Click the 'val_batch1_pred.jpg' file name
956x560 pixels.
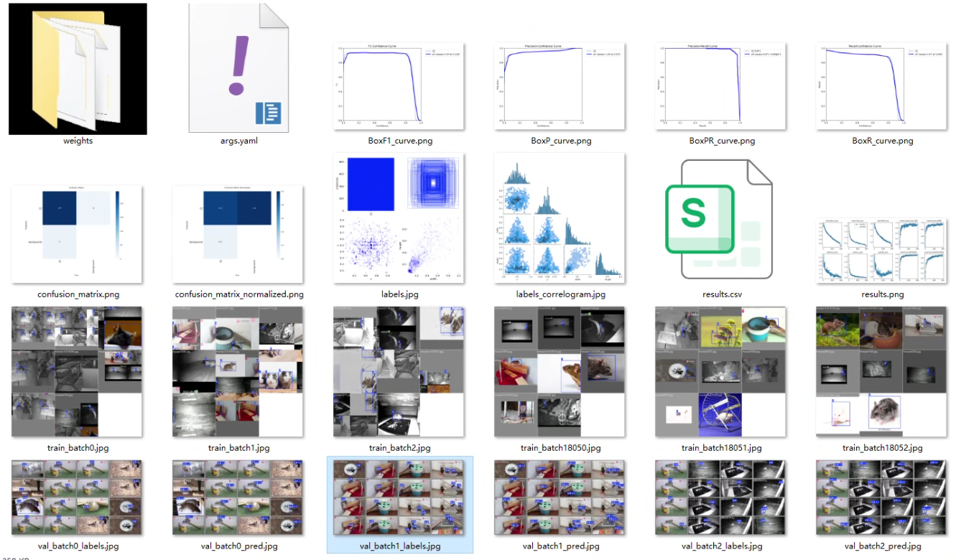[x=561, y=546]
